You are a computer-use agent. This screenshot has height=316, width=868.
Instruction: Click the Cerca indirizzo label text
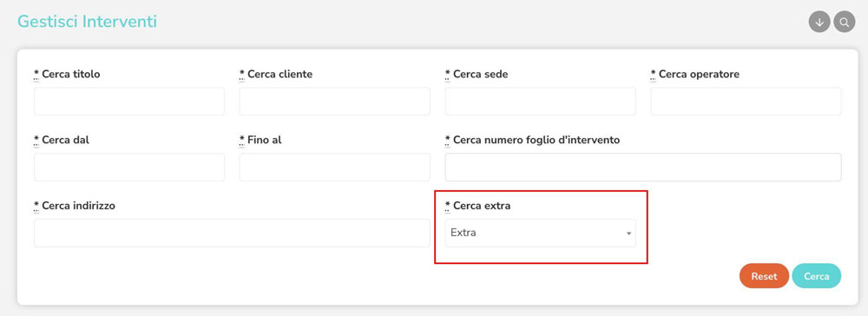point(79,206)
